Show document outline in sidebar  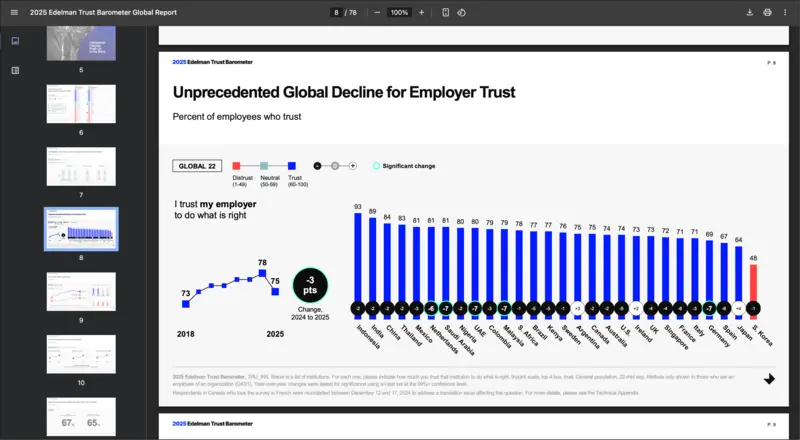coord(15,70)
